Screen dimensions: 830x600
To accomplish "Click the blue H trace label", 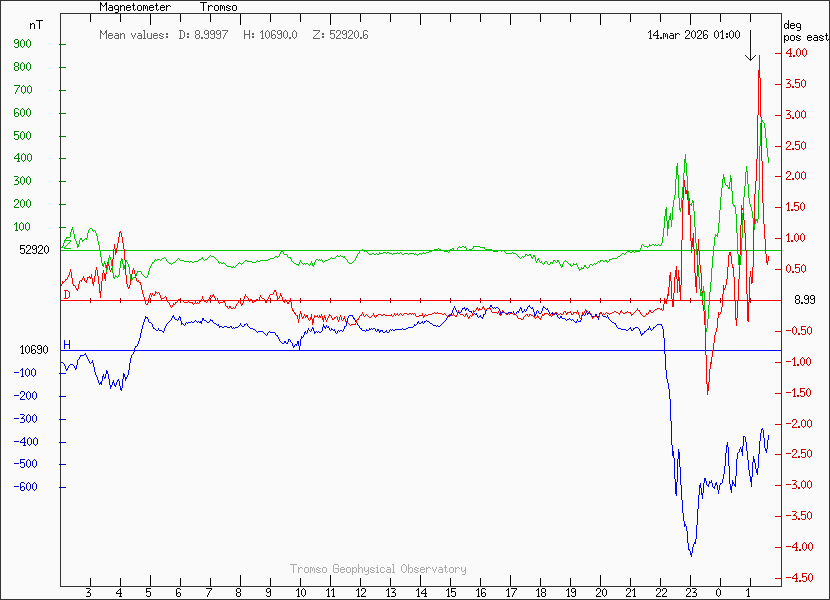I will pos(67,345).
